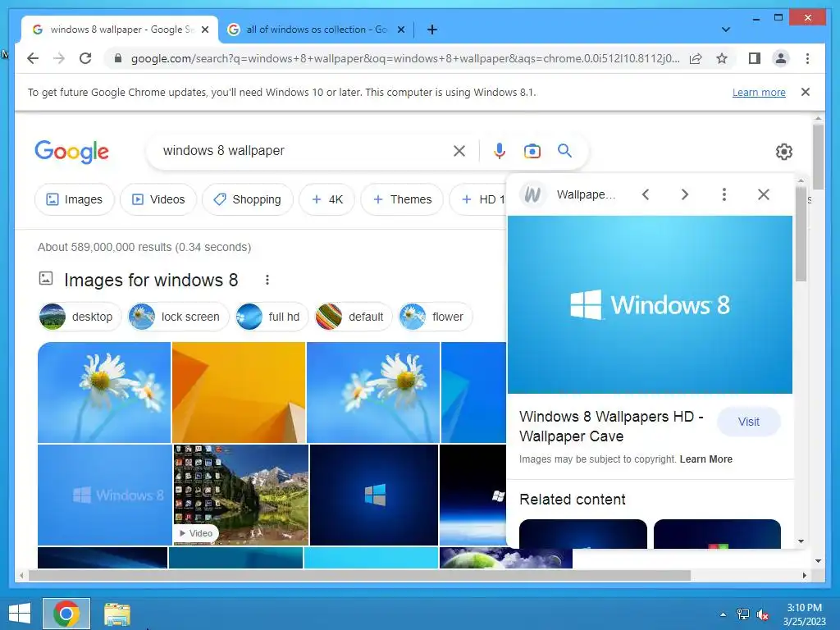Click the muted volume tray icon

(763, 614)
